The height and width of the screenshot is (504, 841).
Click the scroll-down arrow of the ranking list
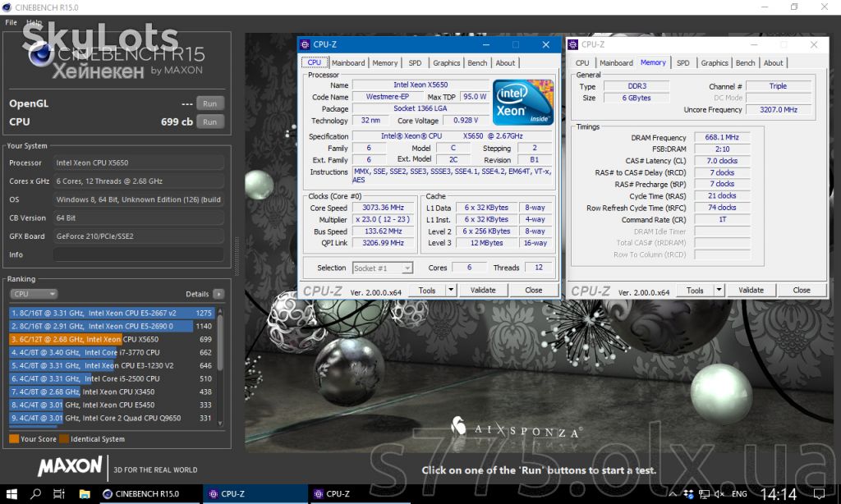[220, 423]
